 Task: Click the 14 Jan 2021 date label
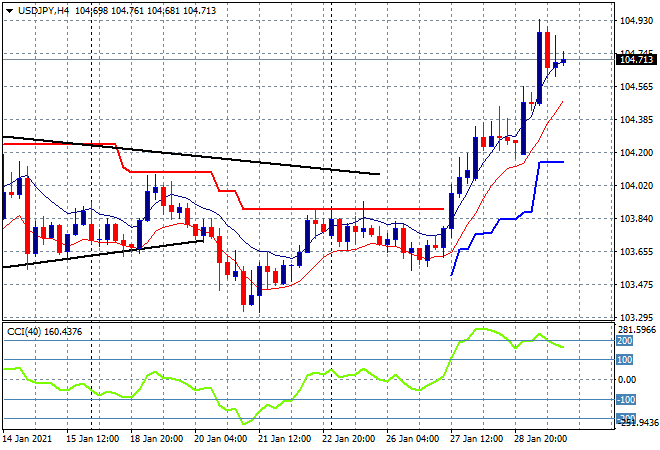tap(27, 439)
